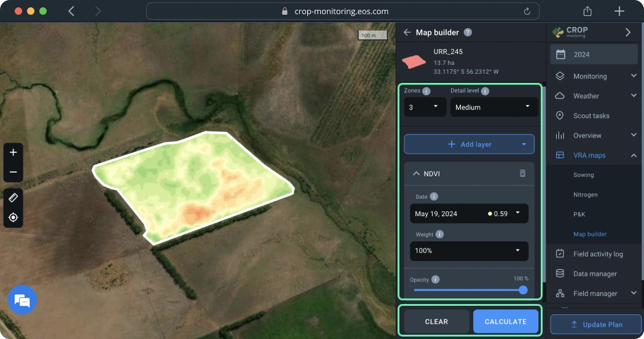Open the Detail level Medium dropdown
Screen dimensions: 644x339
[x=493, y=107]
